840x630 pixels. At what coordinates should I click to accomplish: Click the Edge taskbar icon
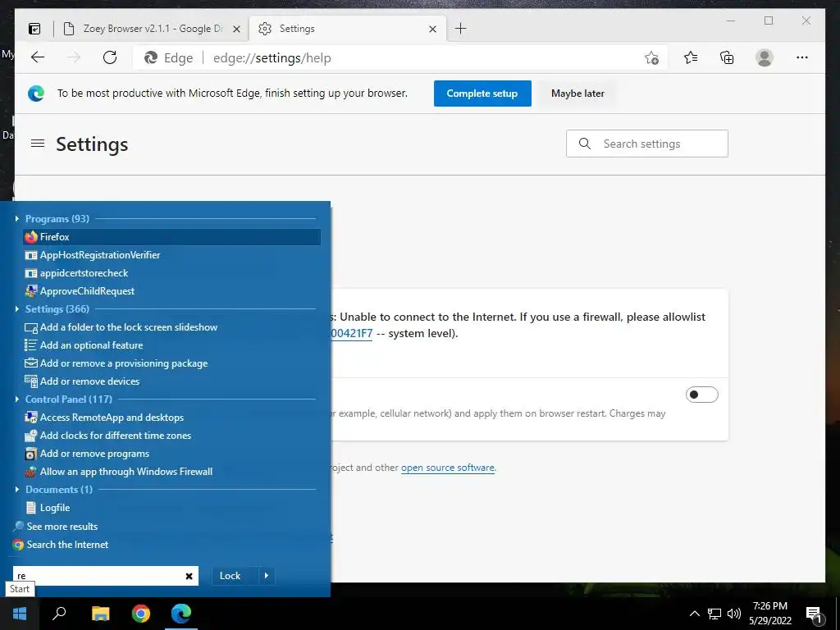(x=181, y=614)
